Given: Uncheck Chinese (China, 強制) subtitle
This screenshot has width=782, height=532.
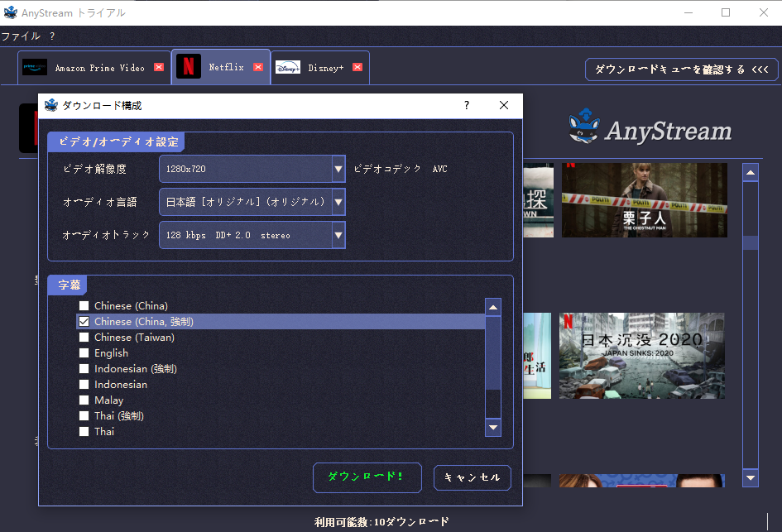Looking at the screenshot, I should coord(84,322).
